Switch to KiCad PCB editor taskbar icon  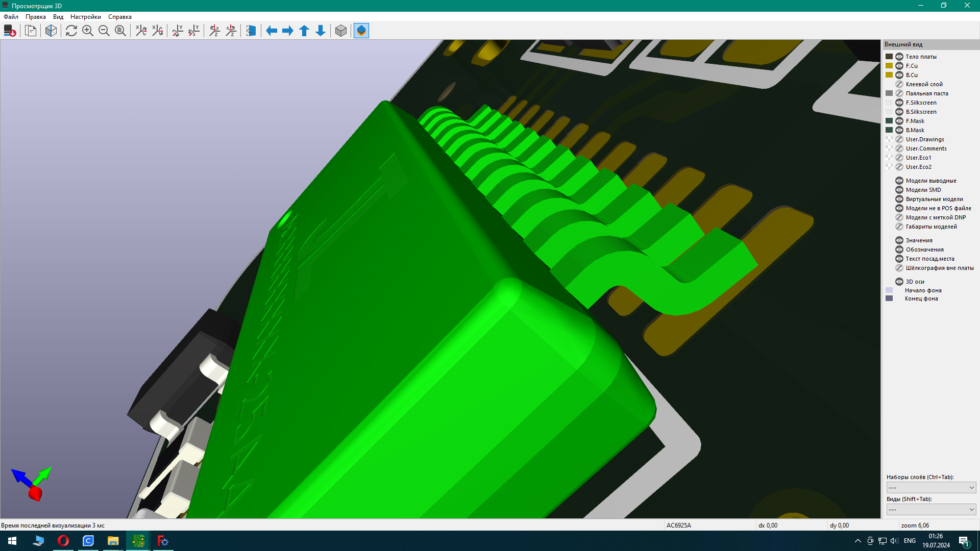point(138,541)
